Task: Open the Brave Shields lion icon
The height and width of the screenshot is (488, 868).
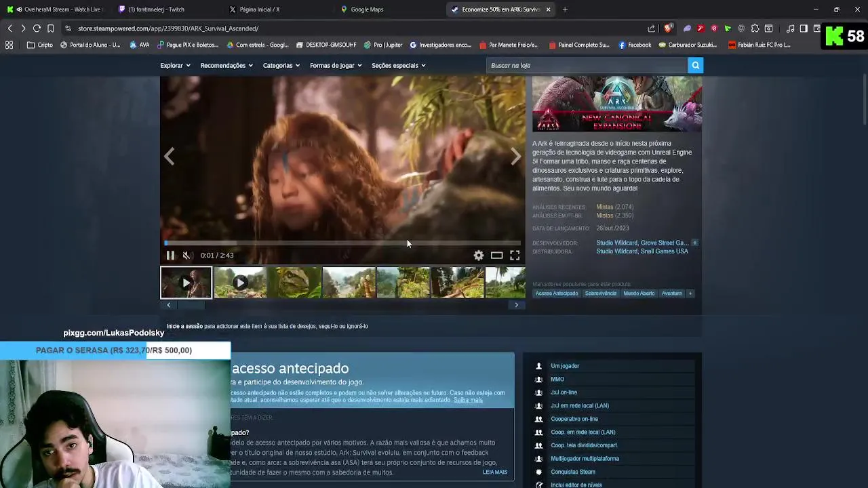Action: (668, 28)
